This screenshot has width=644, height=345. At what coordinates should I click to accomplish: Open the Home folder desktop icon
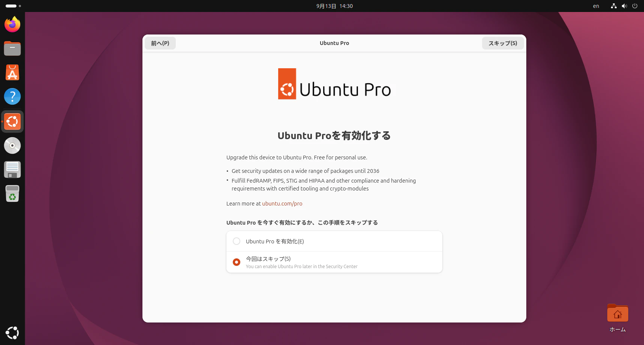[618, 318]
